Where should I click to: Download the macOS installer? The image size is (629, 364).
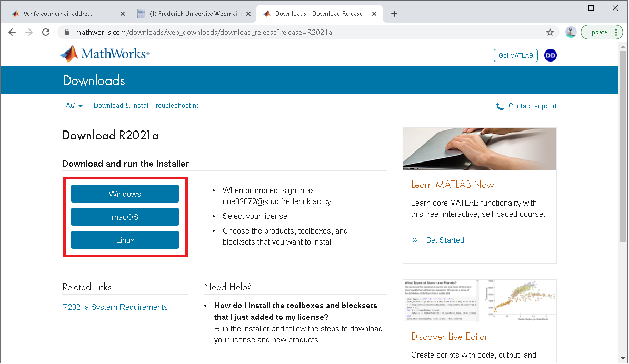click(x=125, y=217)
